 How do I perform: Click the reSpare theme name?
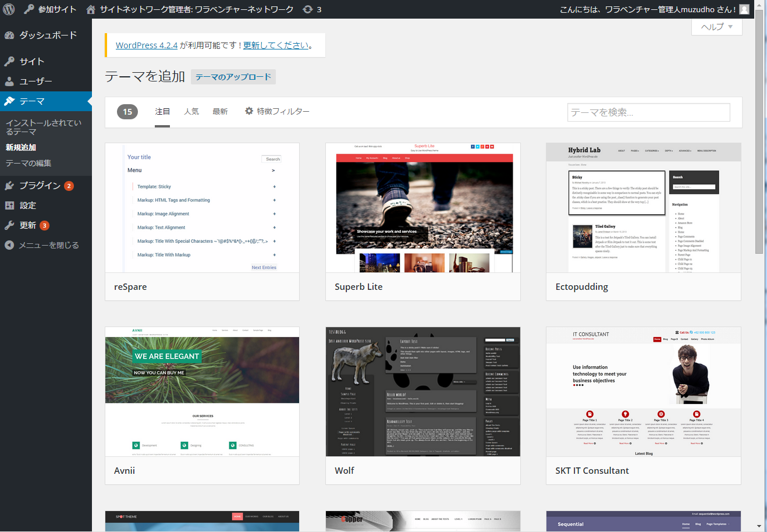130,287
